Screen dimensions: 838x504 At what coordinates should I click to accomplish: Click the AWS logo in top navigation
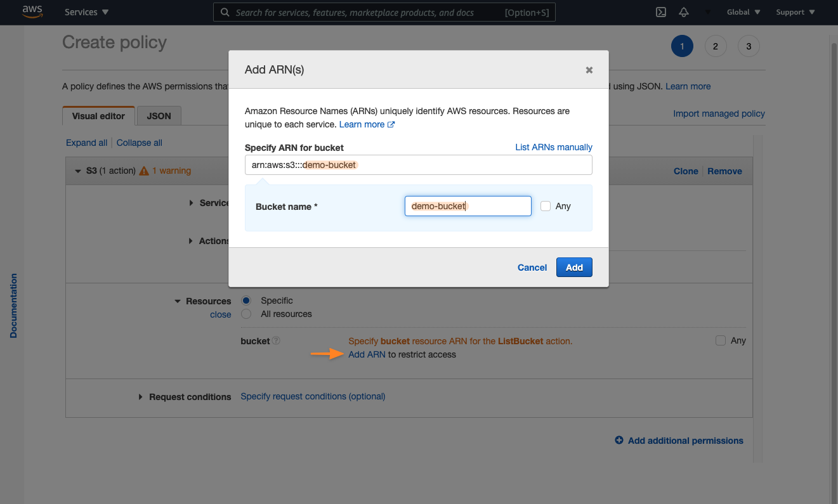32,11
